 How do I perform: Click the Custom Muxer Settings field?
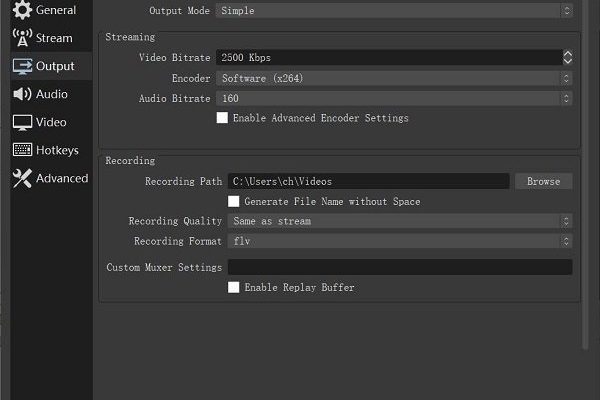point(400,267)
